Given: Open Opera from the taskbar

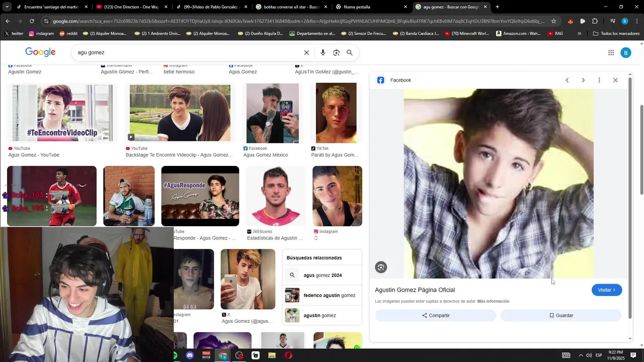Looking at the screenshot, I should 288,355.
